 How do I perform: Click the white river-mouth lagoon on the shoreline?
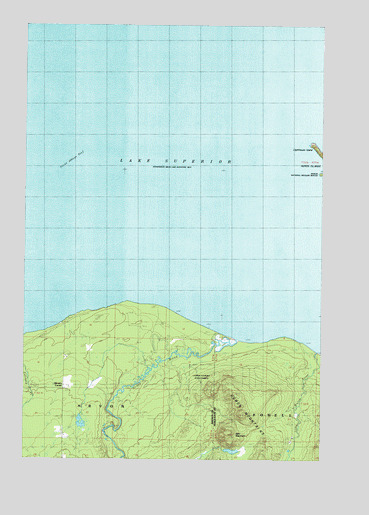[x=224, y=342]
